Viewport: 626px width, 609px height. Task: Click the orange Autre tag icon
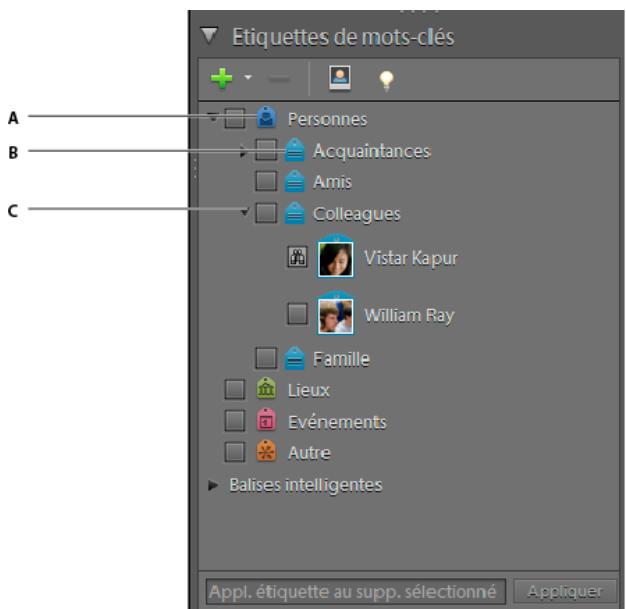pyautogui.click(x=266, y=451)
